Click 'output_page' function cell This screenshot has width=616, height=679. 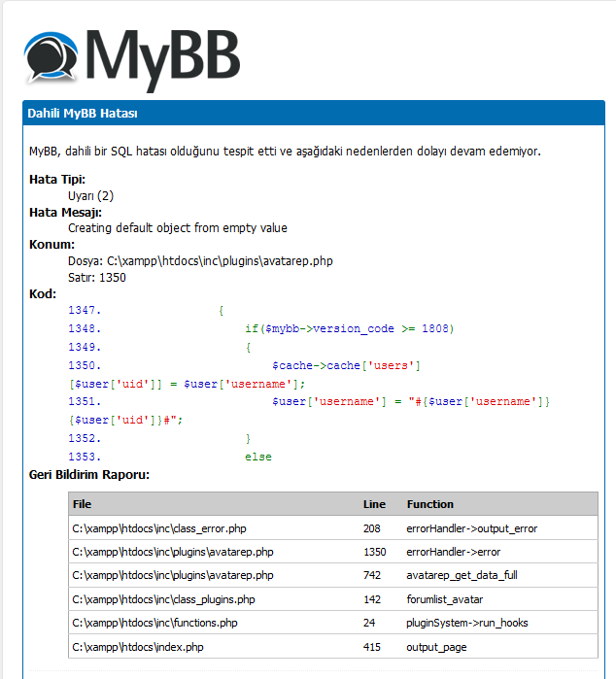(x=436, y=647)
